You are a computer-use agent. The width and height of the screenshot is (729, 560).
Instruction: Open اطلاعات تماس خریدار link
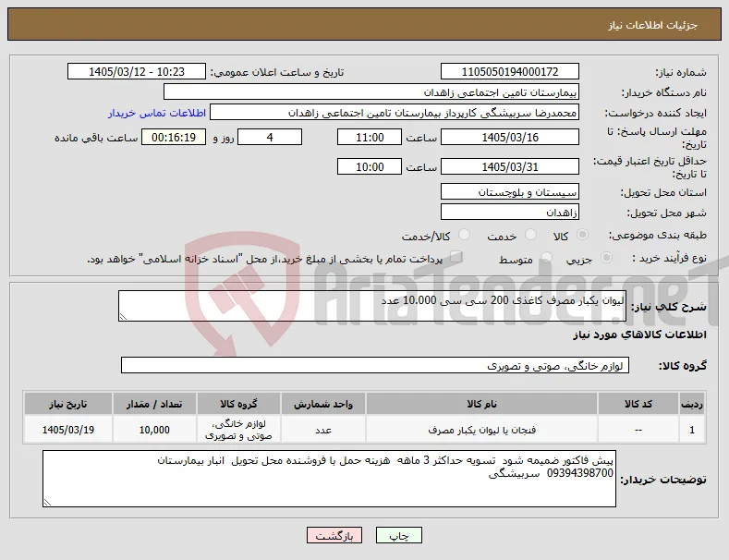157,113
